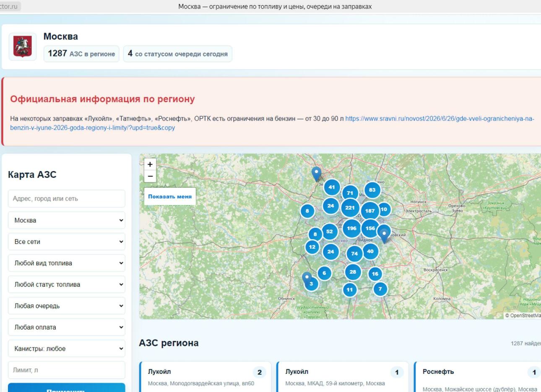Screen dimensions: 541x392
Task: Expand Любой статус топлива dropdown
Action: pyautogui.click(x=67, y=284)
